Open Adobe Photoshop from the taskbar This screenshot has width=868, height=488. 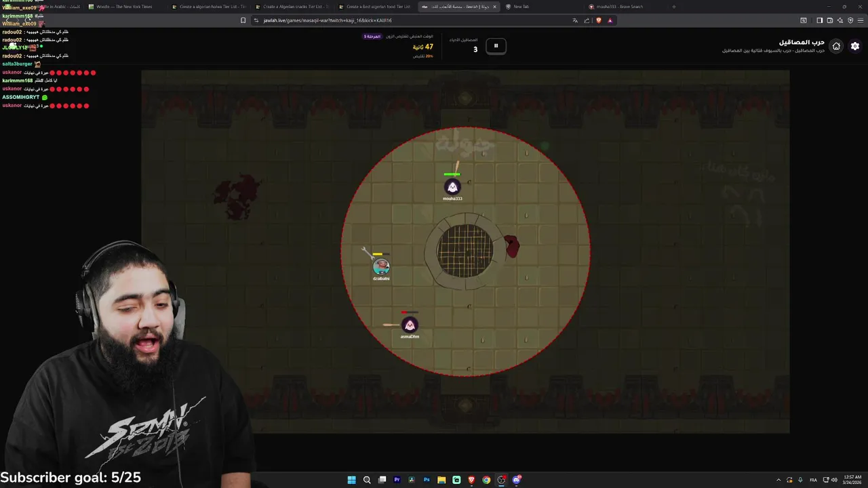(x=427, y=480)
